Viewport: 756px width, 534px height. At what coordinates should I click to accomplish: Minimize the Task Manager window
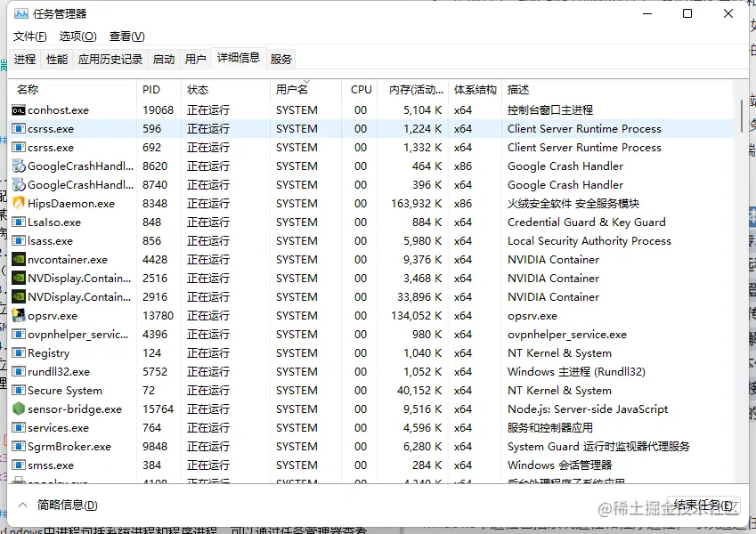647,13
